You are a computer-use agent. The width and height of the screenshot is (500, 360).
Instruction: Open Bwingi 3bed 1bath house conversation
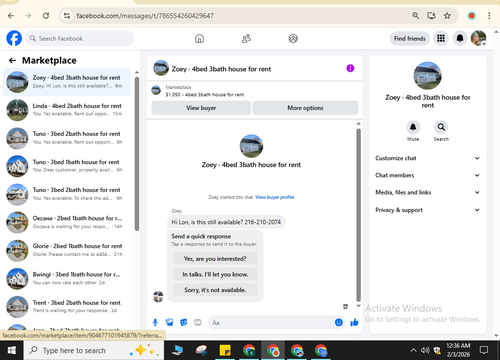coord(67,278)
